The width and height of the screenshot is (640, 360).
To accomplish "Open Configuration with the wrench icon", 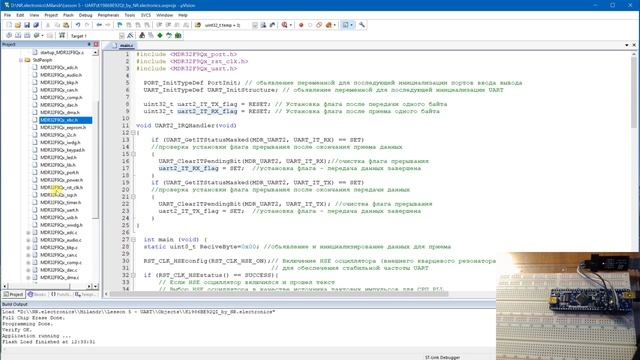I will pyautogui.click(x=362, y=25).
